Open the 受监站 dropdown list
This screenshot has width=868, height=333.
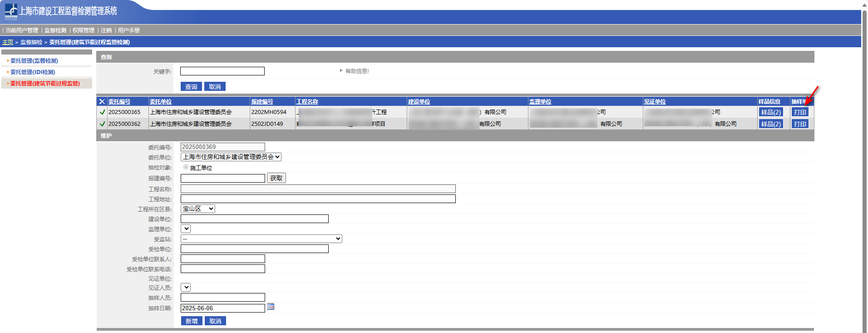pos(261,239)
